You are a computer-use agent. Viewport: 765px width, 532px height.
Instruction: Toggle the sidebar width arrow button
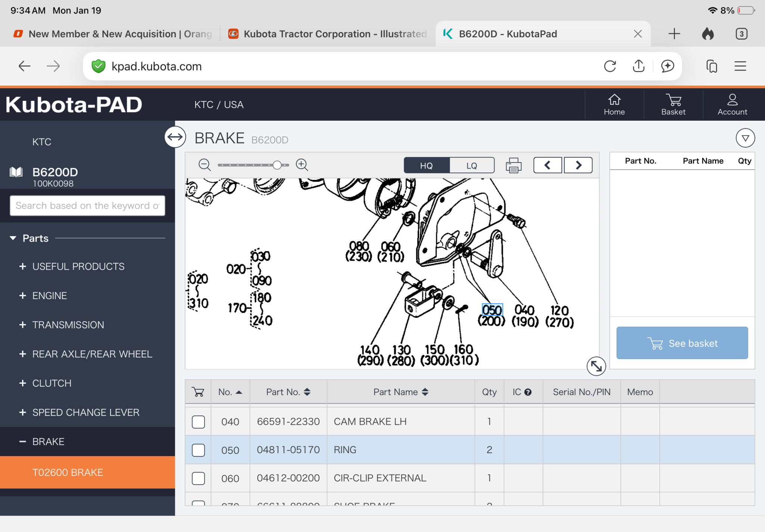coord(175,137)
